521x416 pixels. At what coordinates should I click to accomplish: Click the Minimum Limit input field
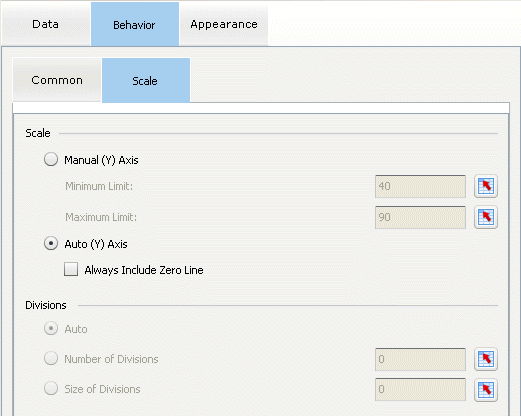[x=420, y=186]
